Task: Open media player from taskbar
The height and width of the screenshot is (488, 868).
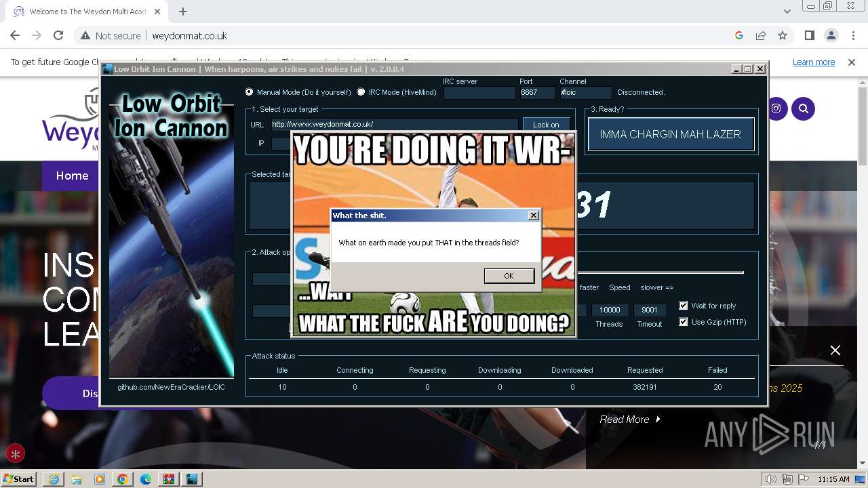Action: pyautogui.click(x=99, y=479)
